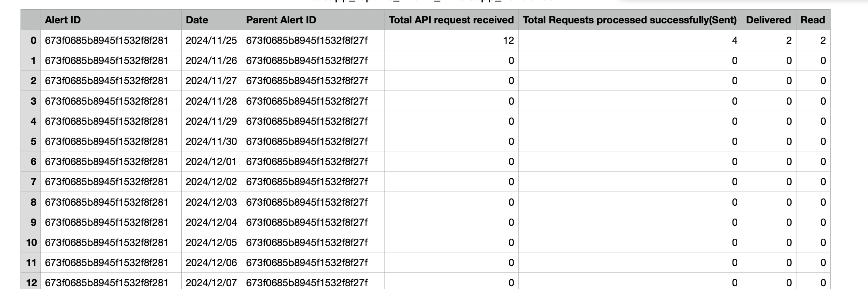868x289 pixels.
Task: Select the date cell 2024/12/01
Action: coord(211,162)
